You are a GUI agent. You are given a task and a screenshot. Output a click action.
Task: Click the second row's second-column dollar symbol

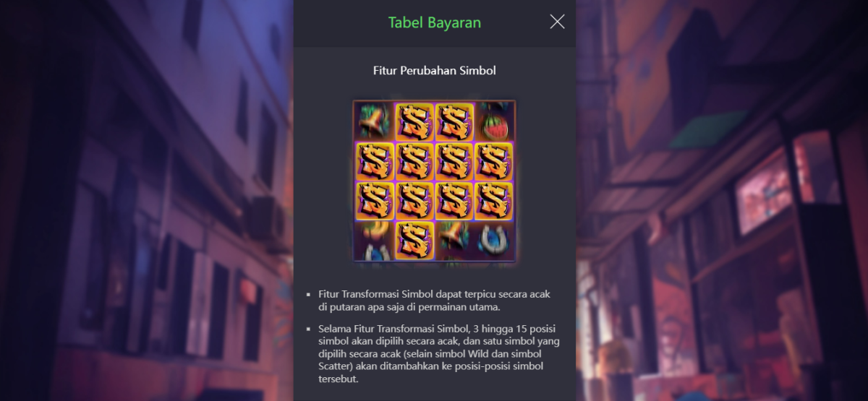pos(414,161)
